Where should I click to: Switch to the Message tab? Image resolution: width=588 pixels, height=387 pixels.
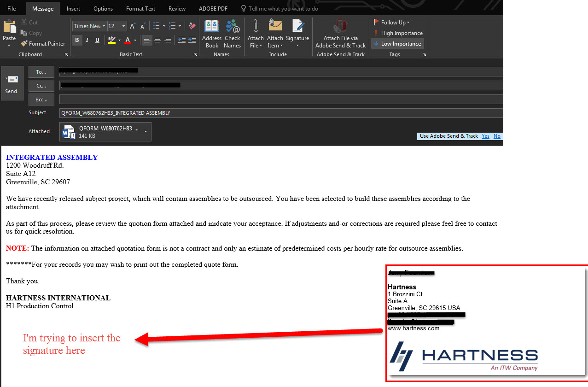(43, 9)
